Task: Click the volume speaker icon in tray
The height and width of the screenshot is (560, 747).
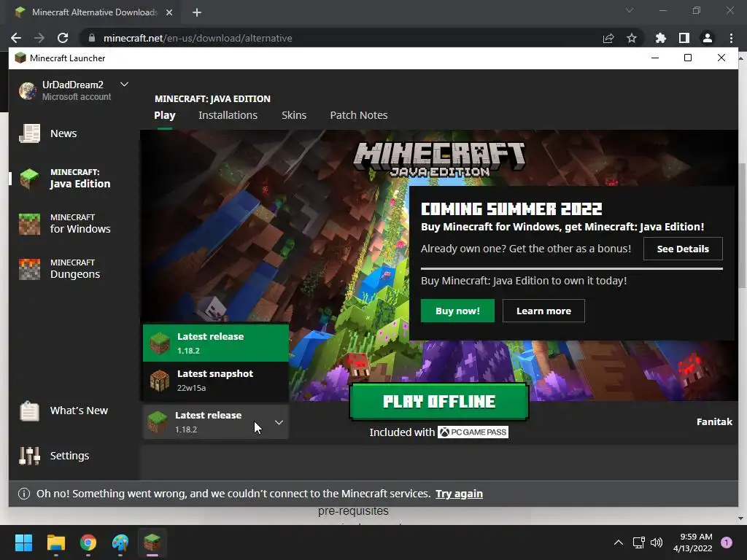Action: point(657,542)
